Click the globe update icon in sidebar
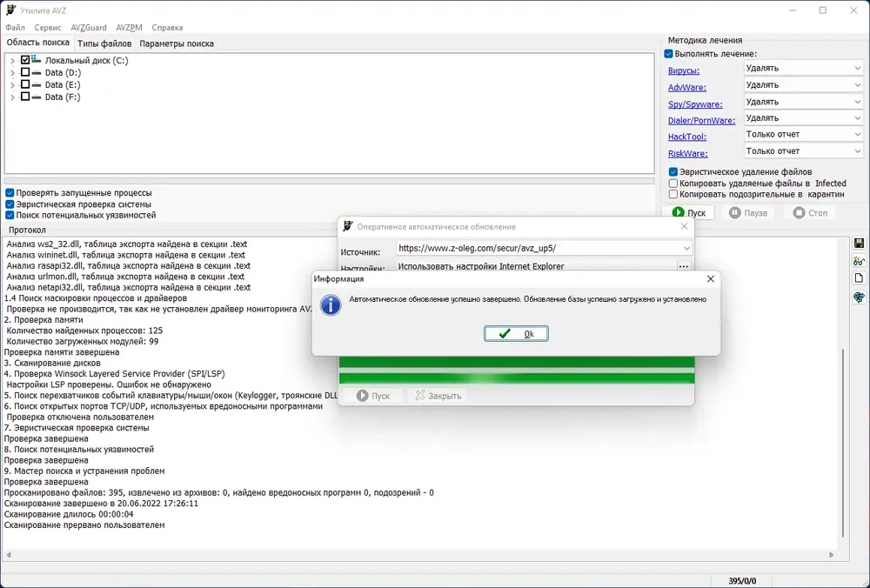870x588 pixels. tap(859, 297)
